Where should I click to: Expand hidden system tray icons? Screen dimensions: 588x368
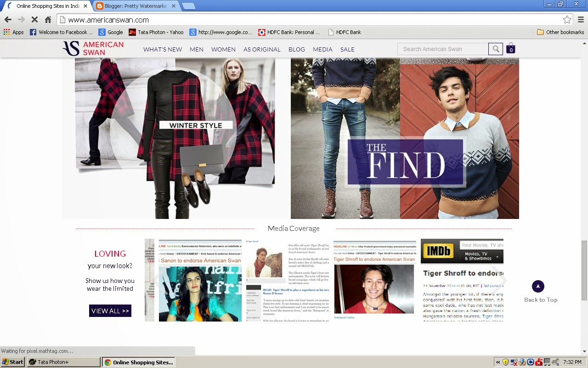498,362
